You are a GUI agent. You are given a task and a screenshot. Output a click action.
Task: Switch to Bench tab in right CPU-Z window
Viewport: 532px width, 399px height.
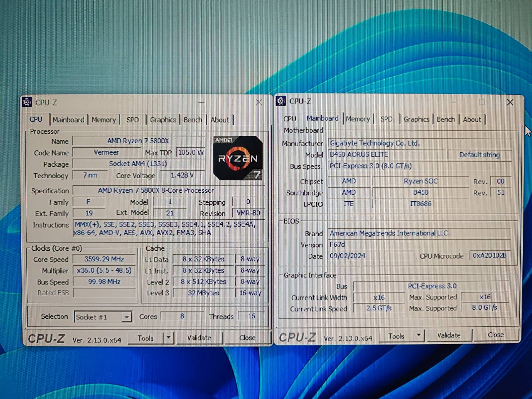446,119
